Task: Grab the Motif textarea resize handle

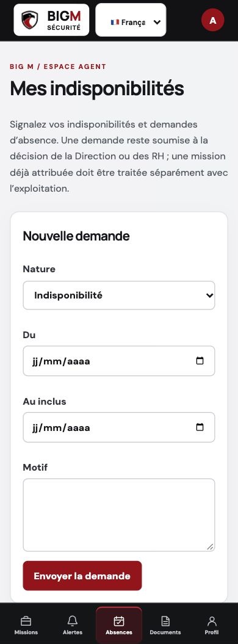Action: 211,547
